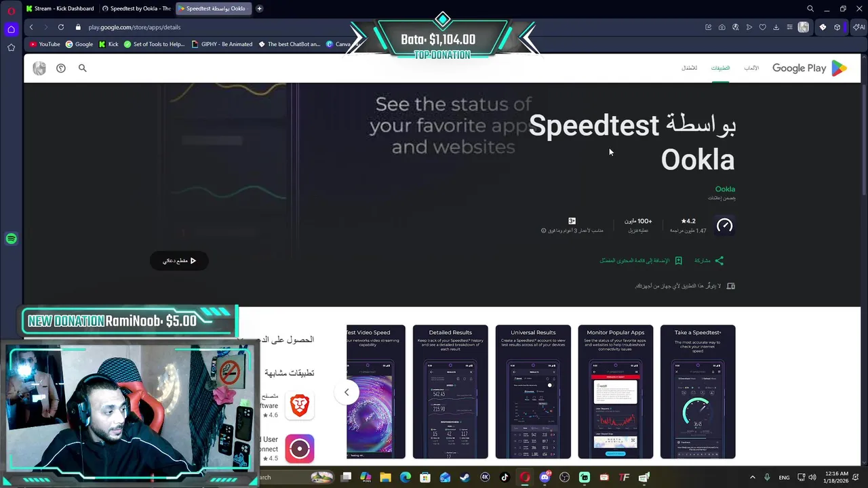
Task: Open Set of Tools to Help bookmark
Action: tap(154, 44)
